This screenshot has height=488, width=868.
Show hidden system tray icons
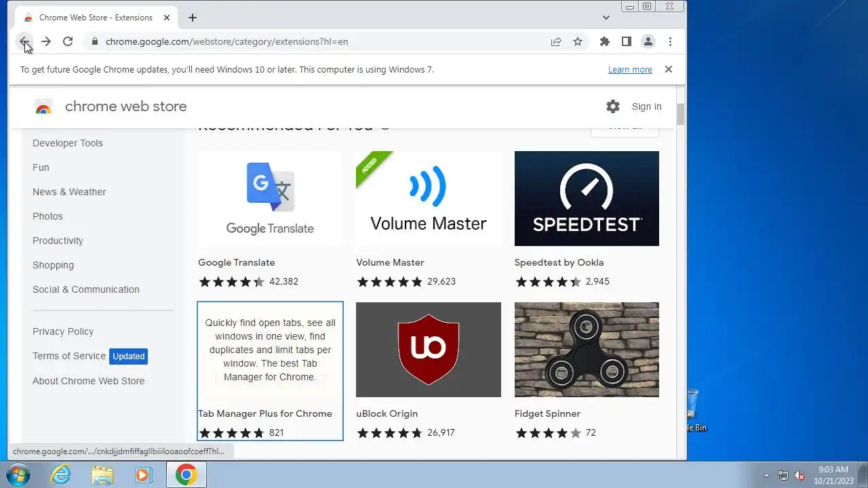pyautogui.click(x=767, y=475)
